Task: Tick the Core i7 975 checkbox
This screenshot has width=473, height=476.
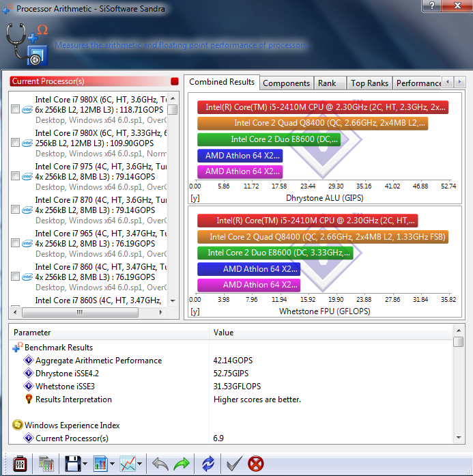Action: click(15, 176)
